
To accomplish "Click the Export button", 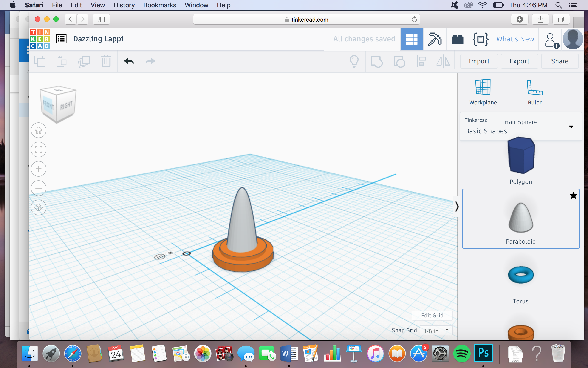I will click(x=520, y=61).
